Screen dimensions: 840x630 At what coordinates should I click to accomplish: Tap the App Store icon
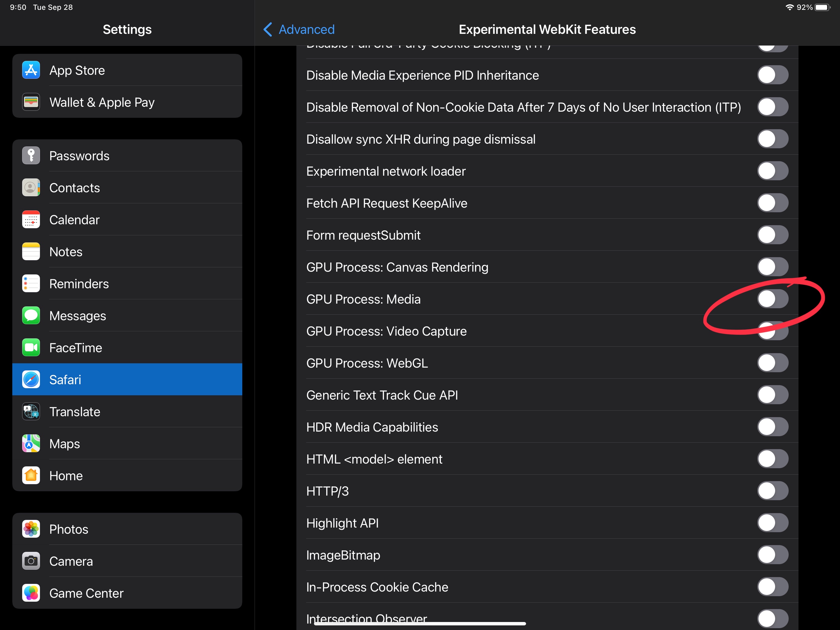click(31, 70)
